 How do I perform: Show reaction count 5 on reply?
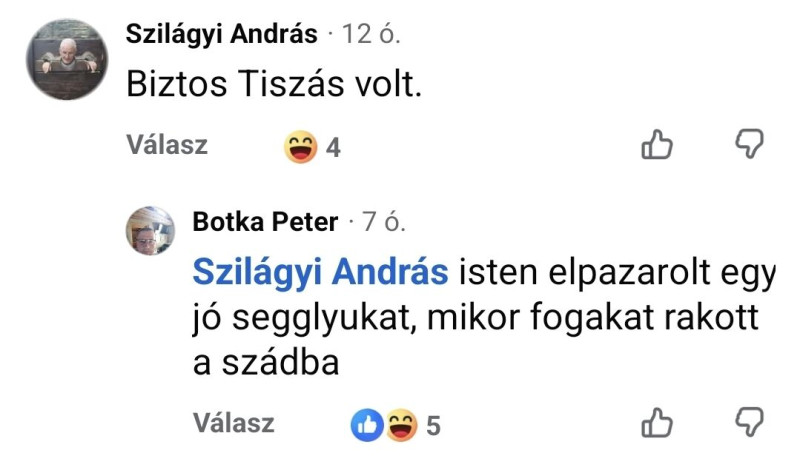click(433, 426)
